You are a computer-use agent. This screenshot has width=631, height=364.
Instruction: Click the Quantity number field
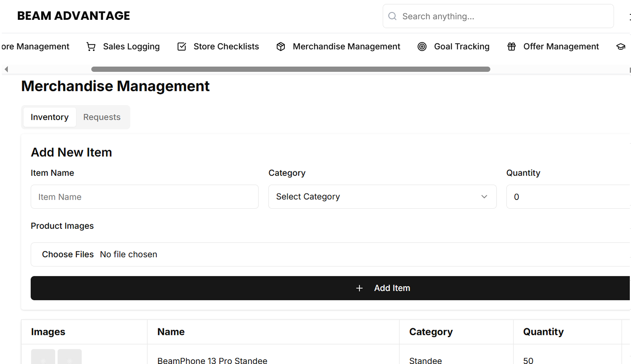[567, 197]
